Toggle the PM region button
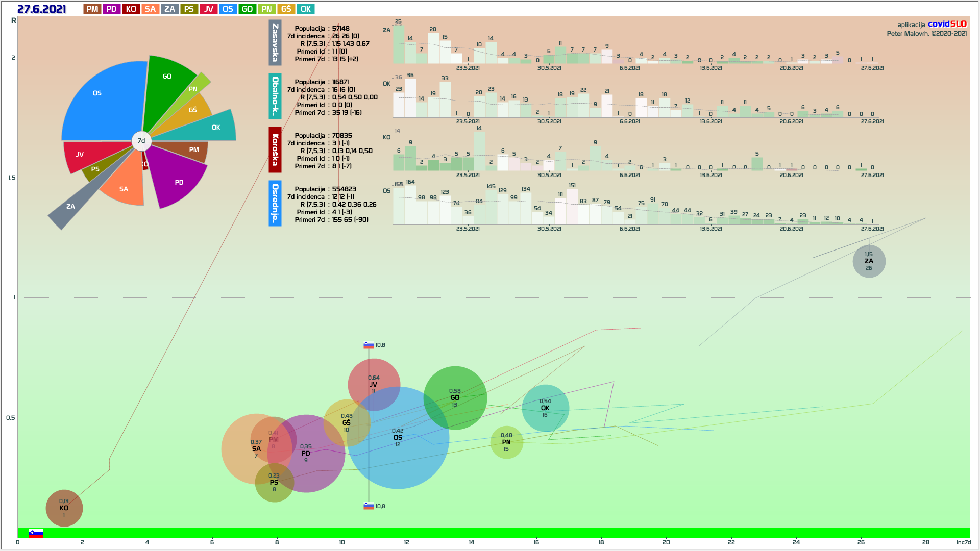 pyautogui.click(x=92, y=9)
